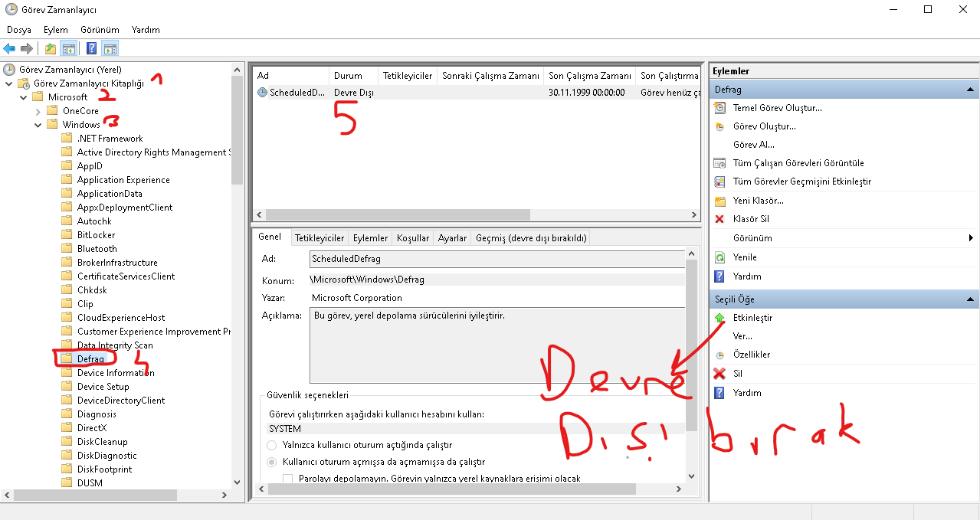Sort by the Ad column header
Image resolution: width=980 pixels, height=520 pixels.
click(291, 76)
